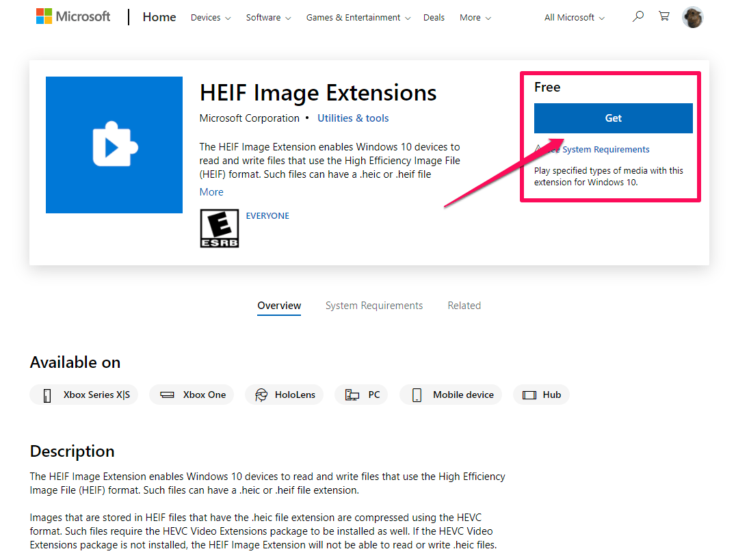Click the Microsoft Corporation publisher text
This screenshot has width=736, height=560.
click(249, 118)
